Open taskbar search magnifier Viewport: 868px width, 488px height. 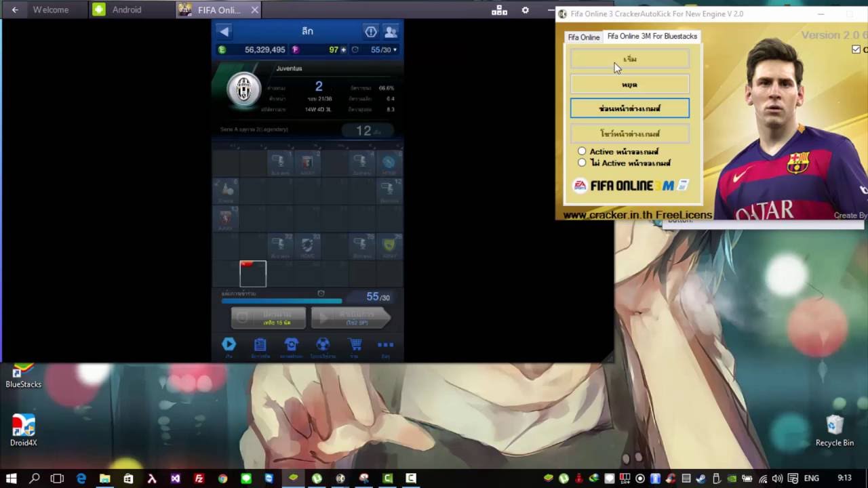click(x=35, y=479)
